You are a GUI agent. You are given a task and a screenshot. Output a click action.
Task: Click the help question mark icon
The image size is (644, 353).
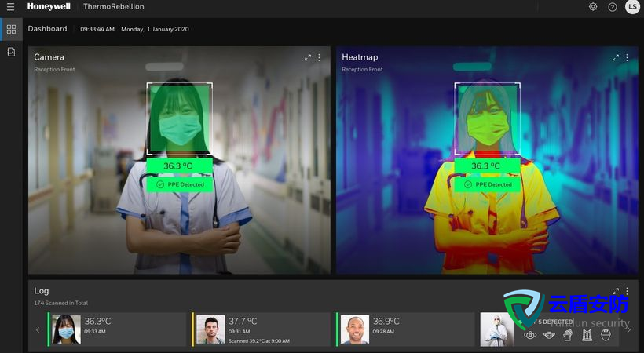pos(613,7)
